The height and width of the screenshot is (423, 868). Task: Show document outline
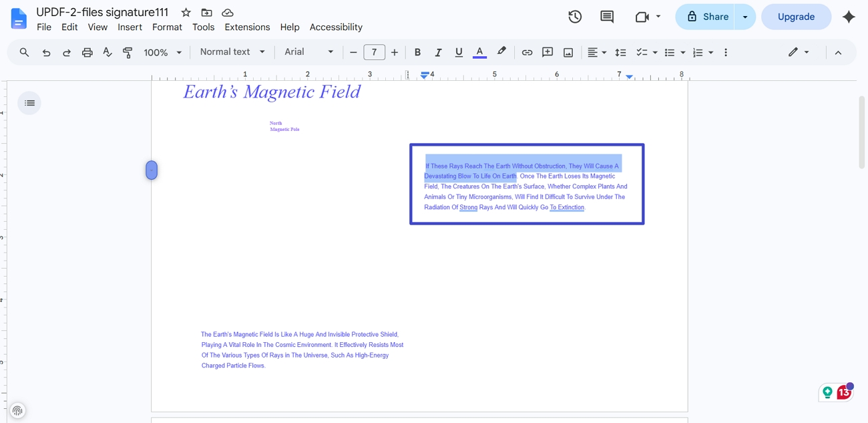pos(29,103)
